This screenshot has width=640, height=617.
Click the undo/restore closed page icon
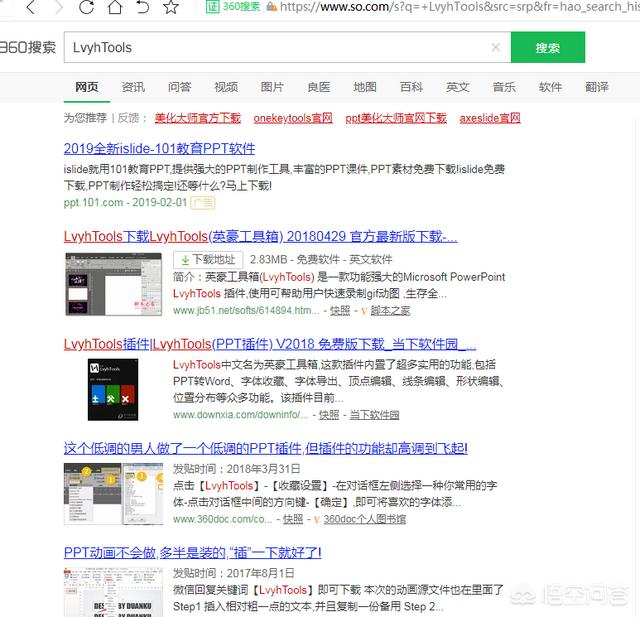pyautogui.click(x=142, y=7)
